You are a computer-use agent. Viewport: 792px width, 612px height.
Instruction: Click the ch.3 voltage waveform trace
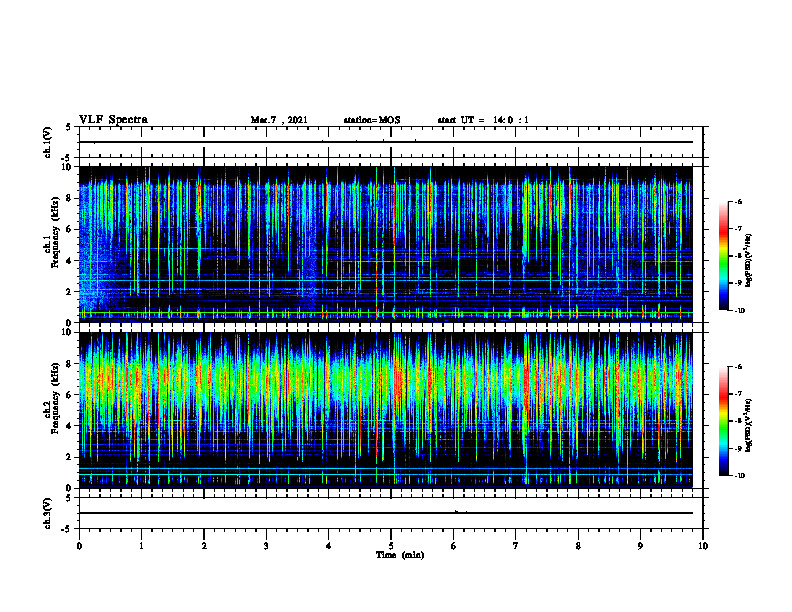(x=386, y=513)
